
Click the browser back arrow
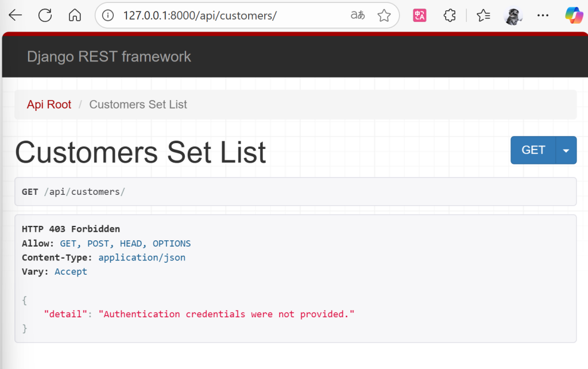click(16, 16)
